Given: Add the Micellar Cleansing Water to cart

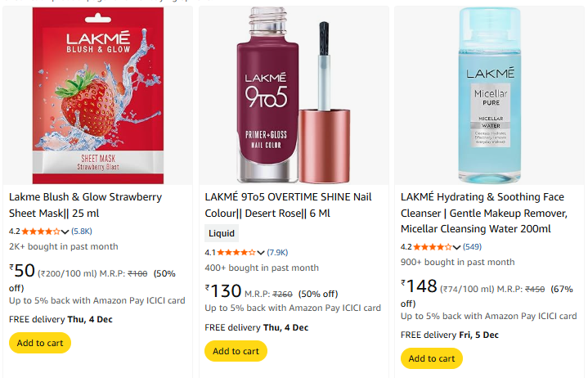Looking at the screenshot, I should coord(431,358).
